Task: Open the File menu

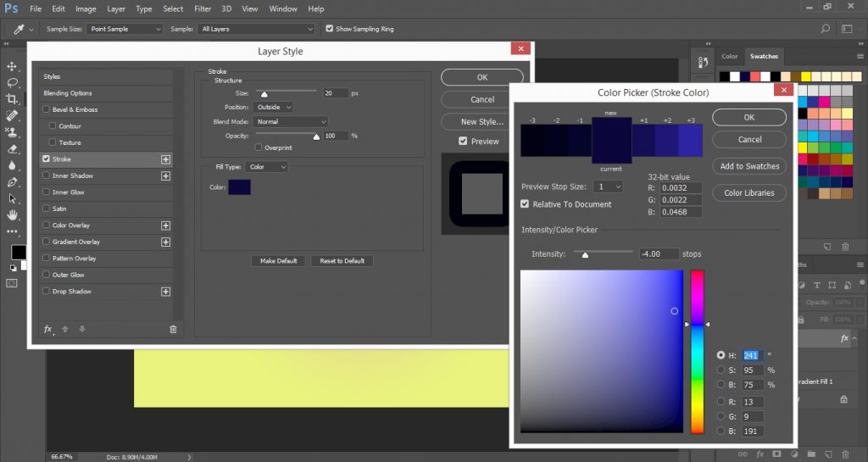Action: (x=36, y=8)
